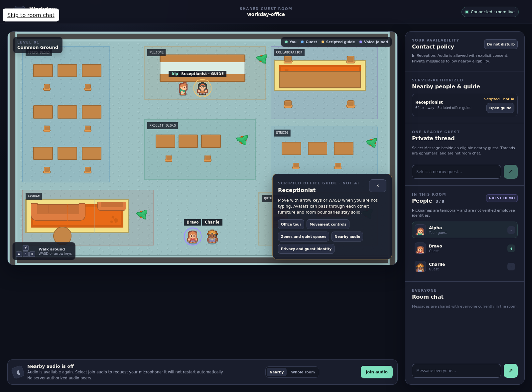Click the Room chat heading
532x392 pixels.
point(428,297)
